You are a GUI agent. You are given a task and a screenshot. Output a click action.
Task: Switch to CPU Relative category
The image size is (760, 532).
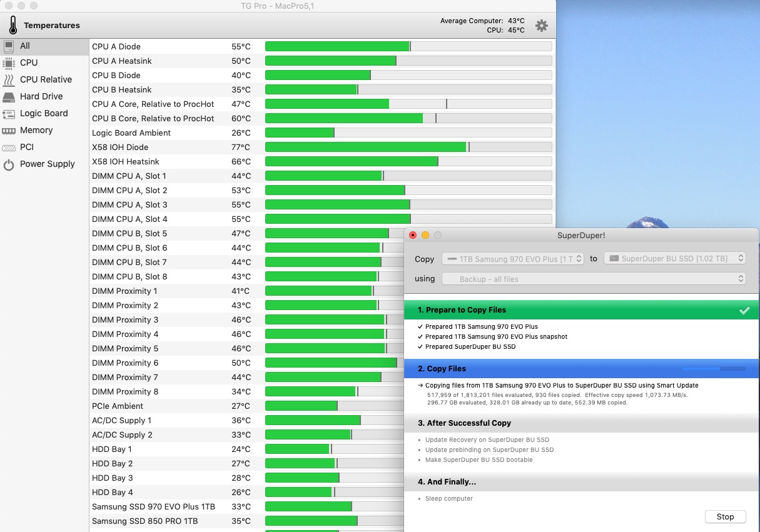click(x=44, y=79)
